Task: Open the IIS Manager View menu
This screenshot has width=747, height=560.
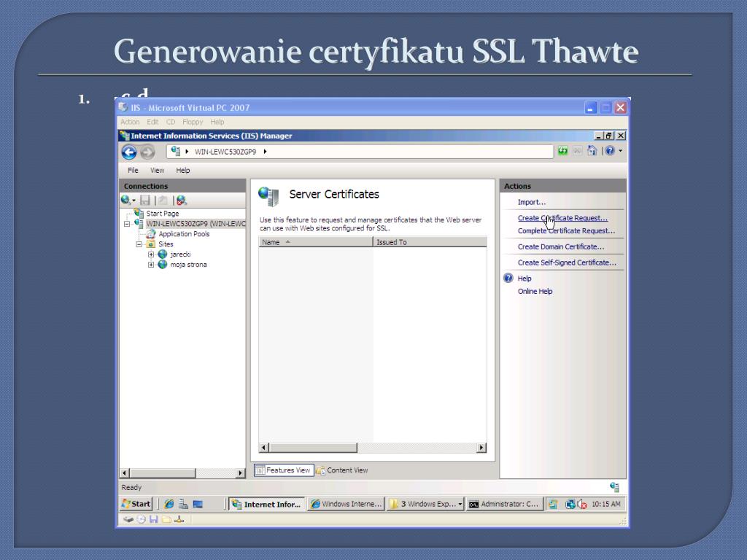Action: click(x=158, y=170)
